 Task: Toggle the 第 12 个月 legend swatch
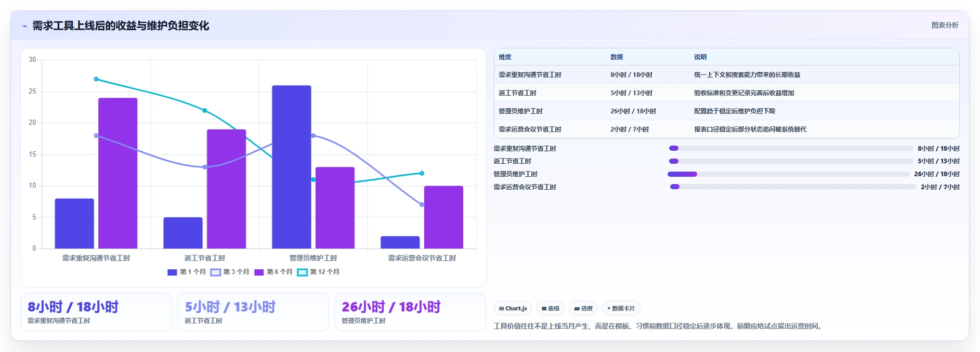pyautogui.click(x=303, y=272)
